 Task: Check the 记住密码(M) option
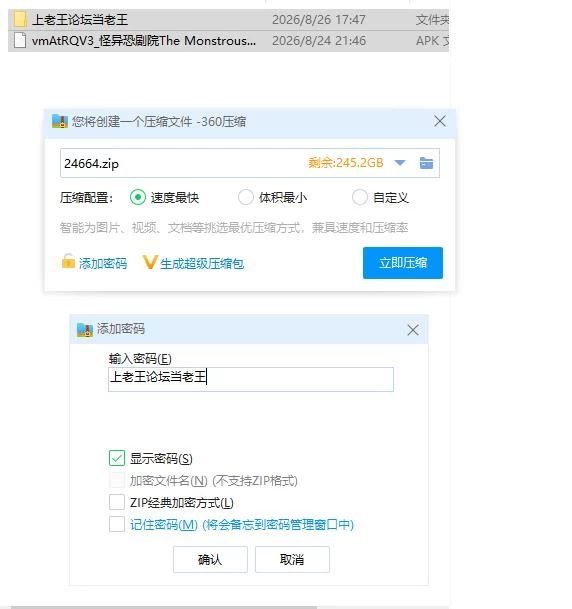[117, 524]
